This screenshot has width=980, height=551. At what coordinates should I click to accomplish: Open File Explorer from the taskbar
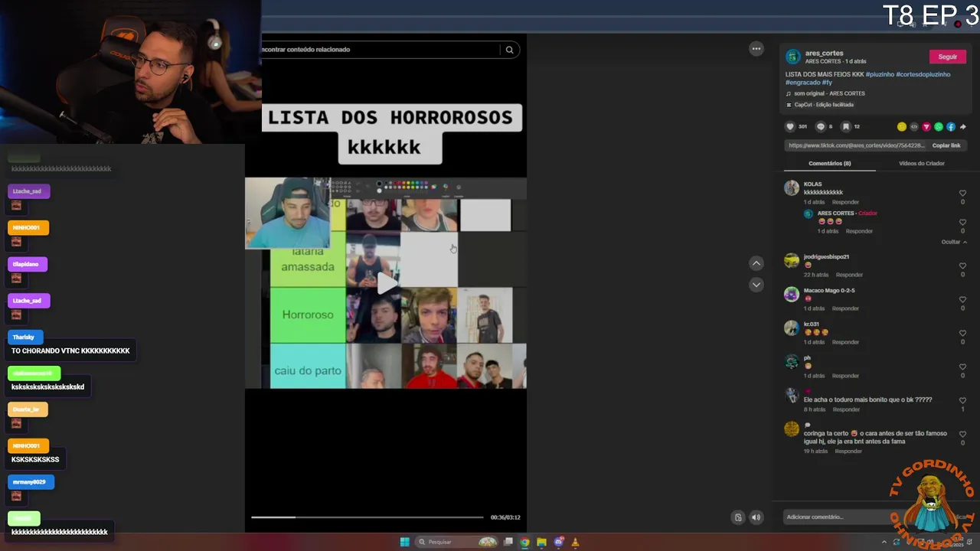[541, 542]
